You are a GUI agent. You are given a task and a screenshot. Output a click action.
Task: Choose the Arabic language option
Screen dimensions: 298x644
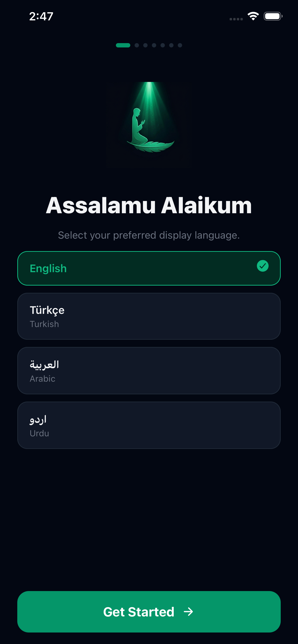coord(149,371)
